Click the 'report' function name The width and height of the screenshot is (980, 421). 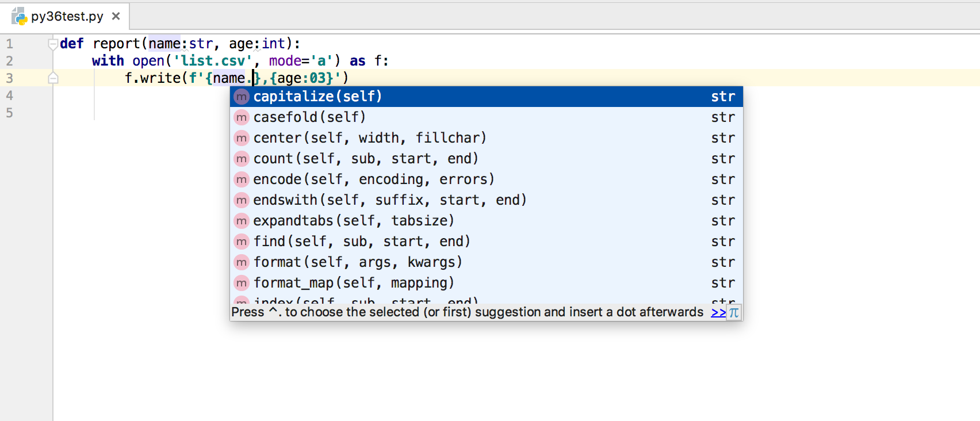click(116, 44)
